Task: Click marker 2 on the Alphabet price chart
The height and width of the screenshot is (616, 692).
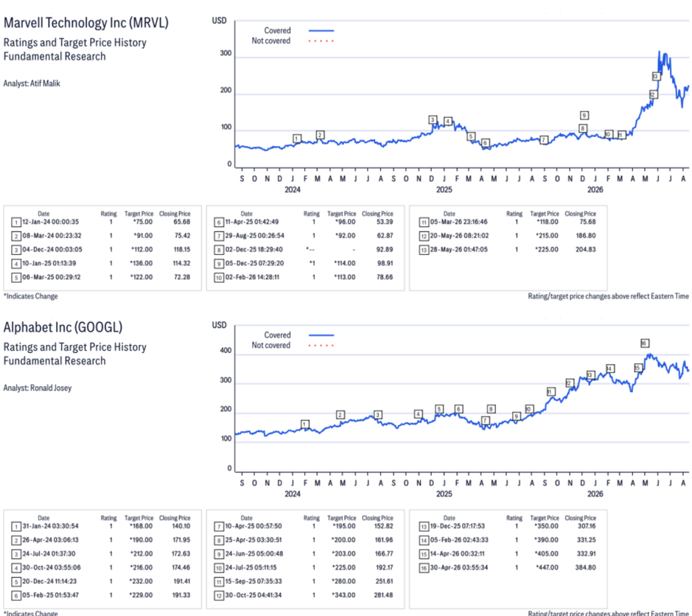Action: point(340,415)
